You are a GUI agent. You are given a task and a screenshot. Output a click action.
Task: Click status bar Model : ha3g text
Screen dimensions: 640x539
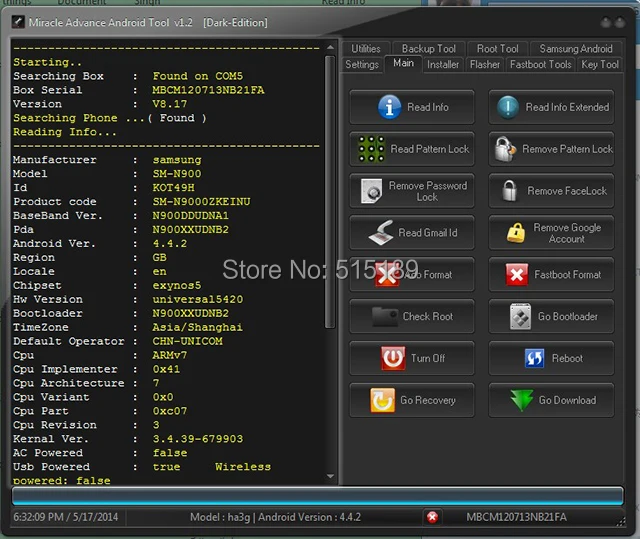(x=220, y=517)
